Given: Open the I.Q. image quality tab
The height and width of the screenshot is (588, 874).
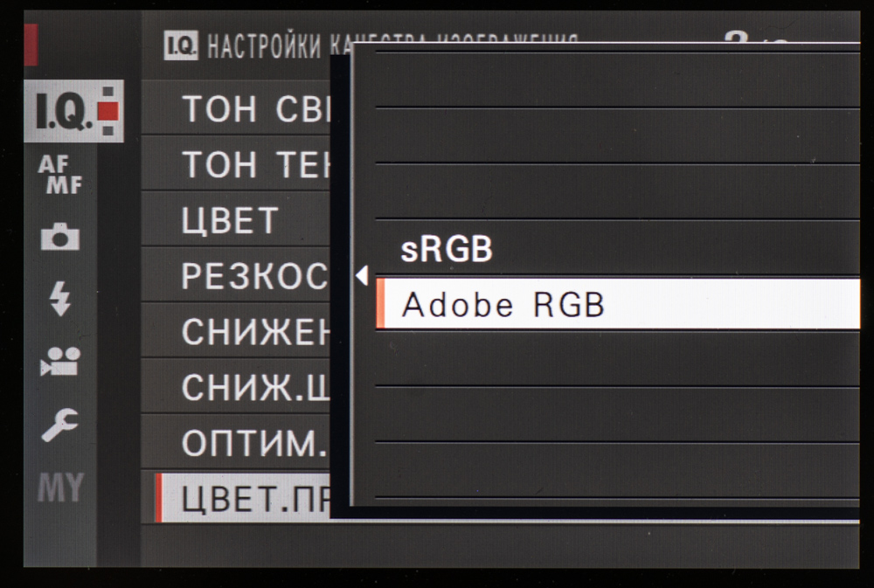Looking at the screenshot, I should [x=73, y=111].
